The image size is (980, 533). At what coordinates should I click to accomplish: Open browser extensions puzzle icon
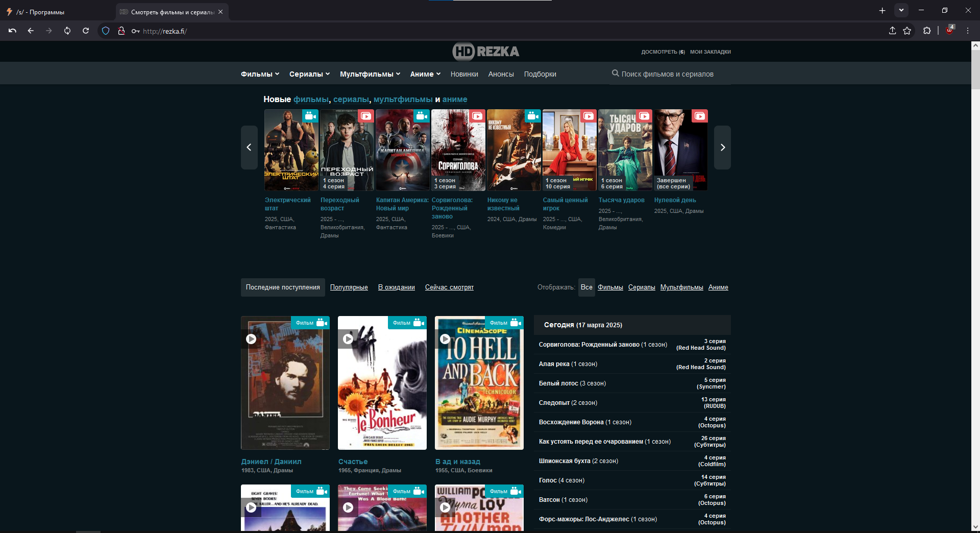click(x=927, y=31)
